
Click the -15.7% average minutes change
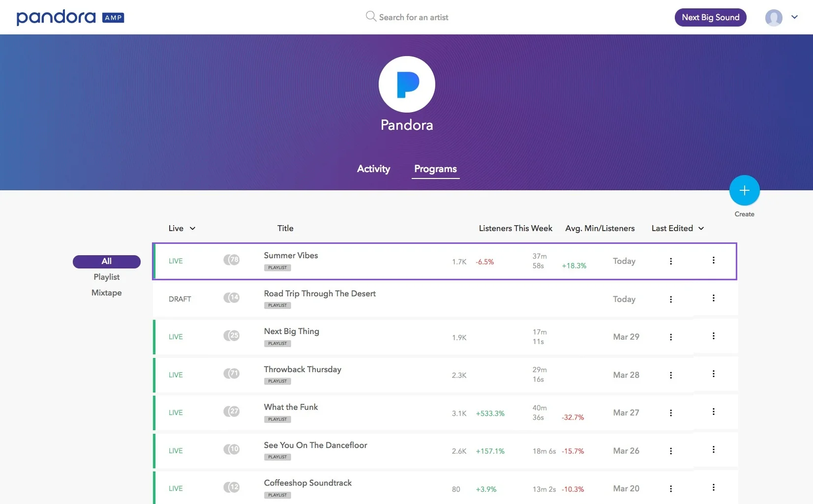point(572,451)
